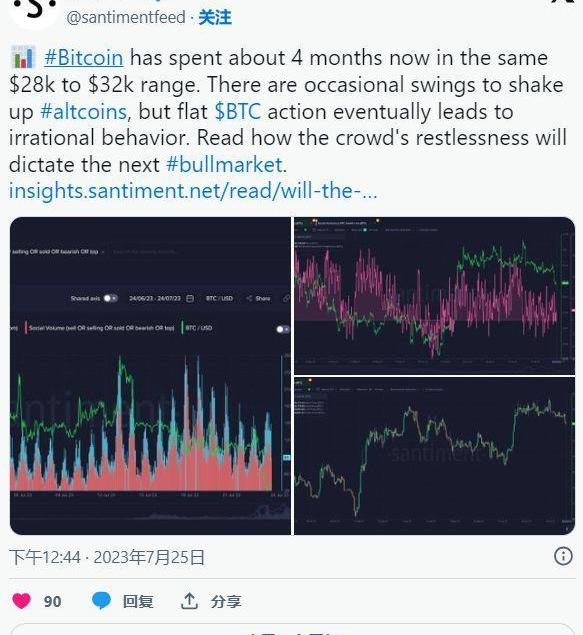
Task: Click the share upload arrow icon
Action: (189, 601)
